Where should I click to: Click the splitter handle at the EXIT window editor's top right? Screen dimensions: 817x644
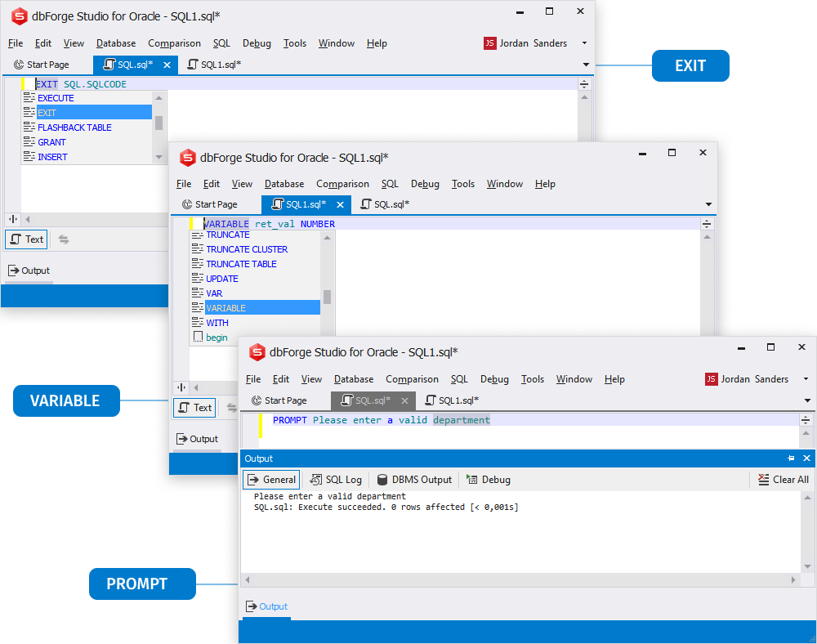584,84
